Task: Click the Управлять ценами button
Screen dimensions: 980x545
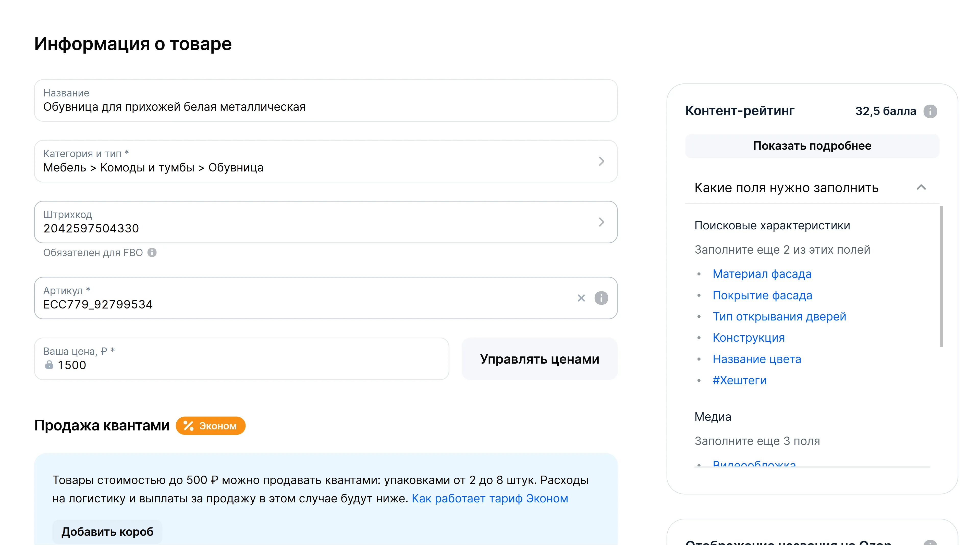Action: click(539, 359)
